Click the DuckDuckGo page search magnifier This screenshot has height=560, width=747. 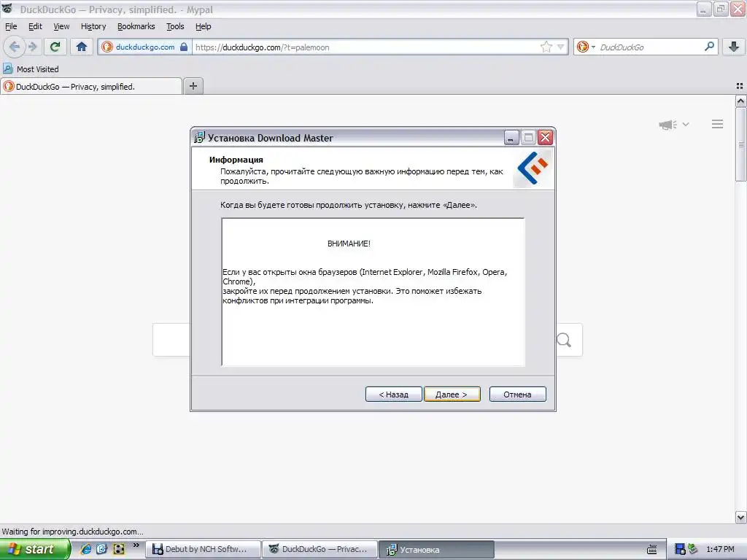click(564, 340)
